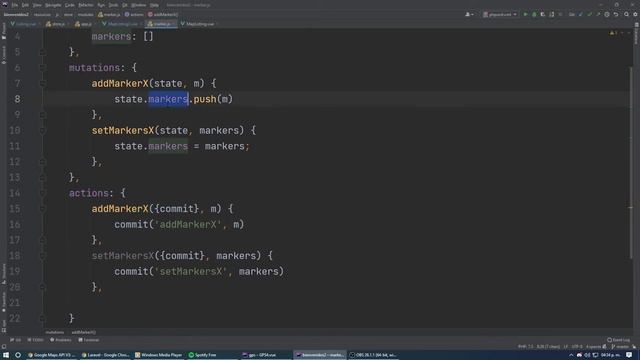
Task: Collapse the actions block at line 14
Action: click(42, 193)
